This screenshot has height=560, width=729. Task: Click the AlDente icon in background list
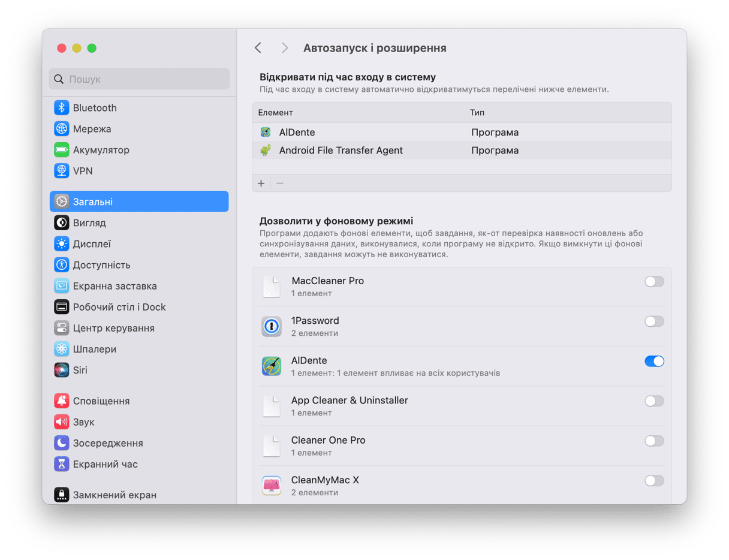[x=272, y=366]
